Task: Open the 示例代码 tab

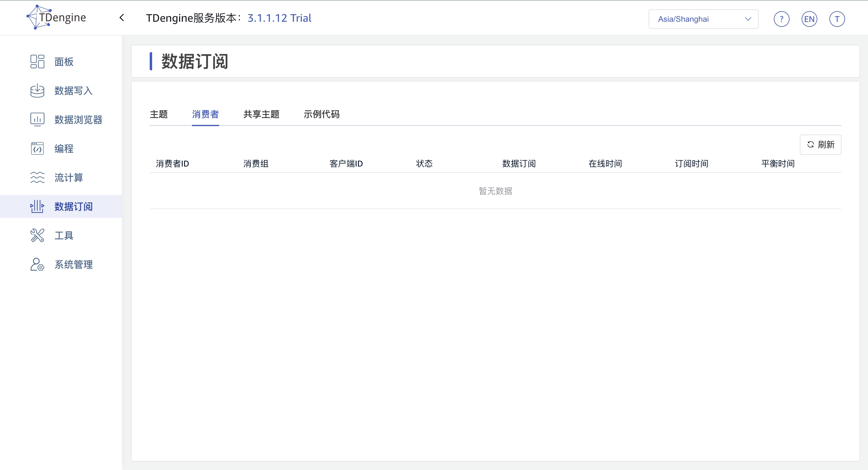Action: click(x=321, y=114)
